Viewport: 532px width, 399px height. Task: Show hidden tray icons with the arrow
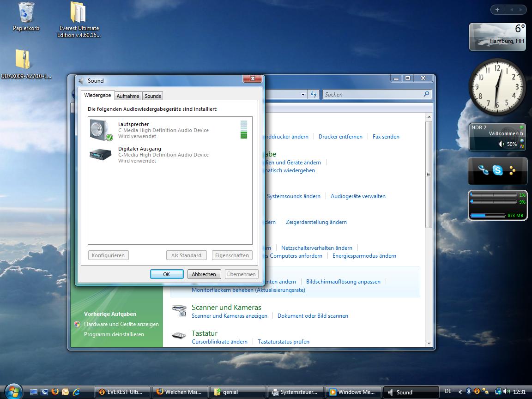point(460,392)
